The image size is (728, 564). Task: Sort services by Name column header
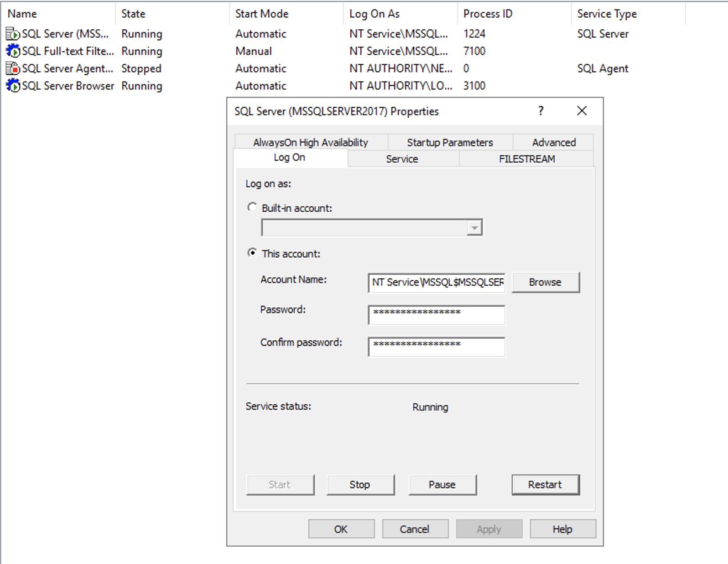(x=58, y=14)
